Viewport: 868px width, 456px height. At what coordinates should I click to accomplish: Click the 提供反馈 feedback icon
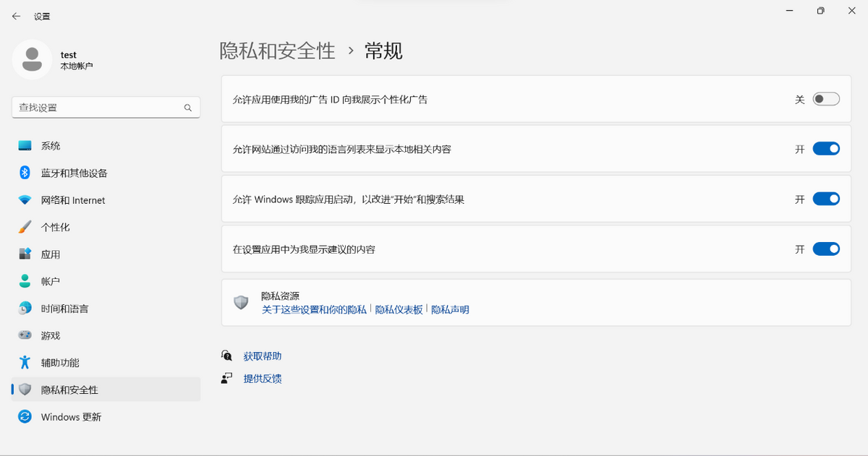(227, 379)
